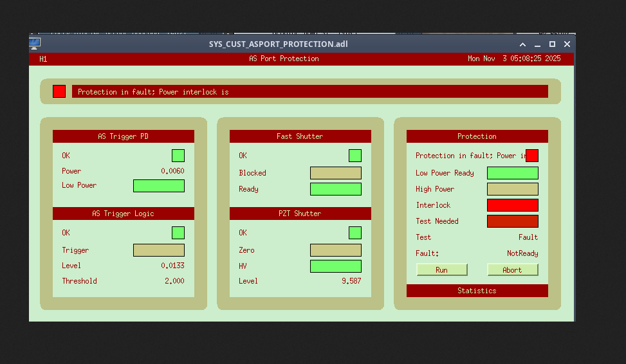Click AS Trigger PD OK status indicator

coord(178,156)
